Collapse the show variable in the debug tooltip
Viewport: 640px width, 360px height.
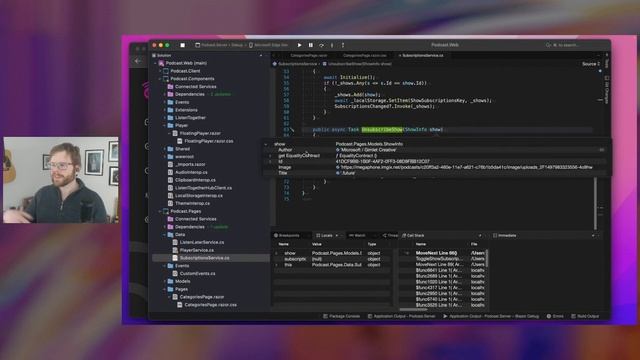tap(266, 144)
